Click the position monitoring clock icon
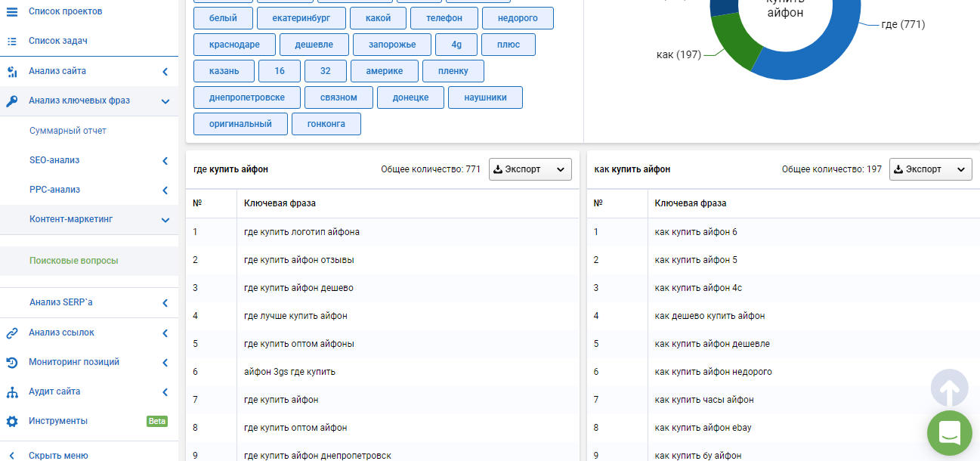This screenshot has height=461, width=980. tap(11, 362)
